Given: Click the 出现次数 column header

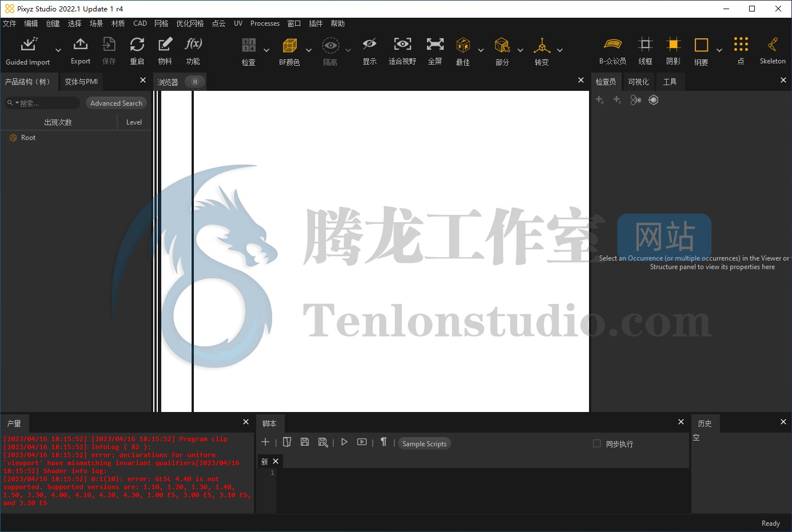Looking at the screenshot, I should tap(58, 122).
